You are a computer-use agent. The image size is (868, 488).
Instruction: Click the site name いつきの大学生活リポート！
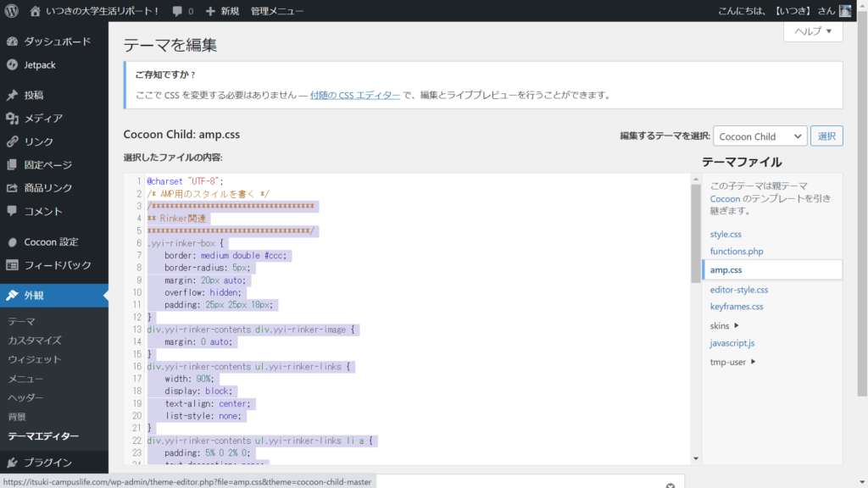coord(103,11)
